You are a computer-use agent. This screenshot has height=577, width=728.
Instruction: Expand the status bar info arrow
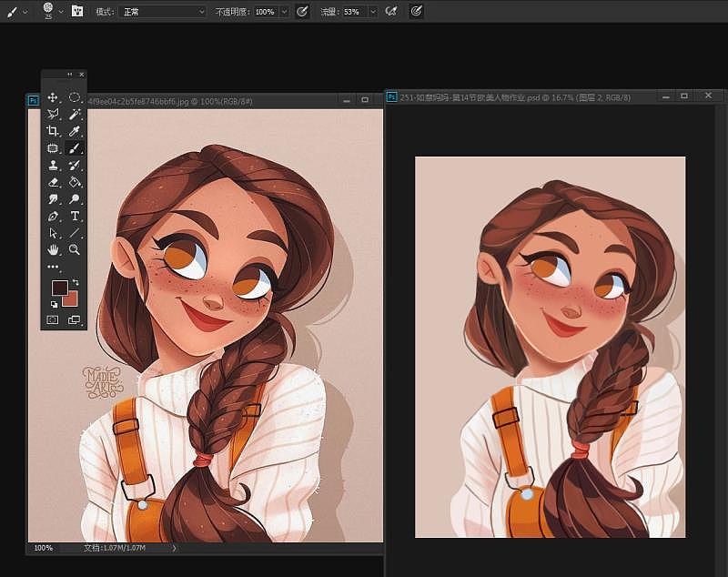click(174, 548)
